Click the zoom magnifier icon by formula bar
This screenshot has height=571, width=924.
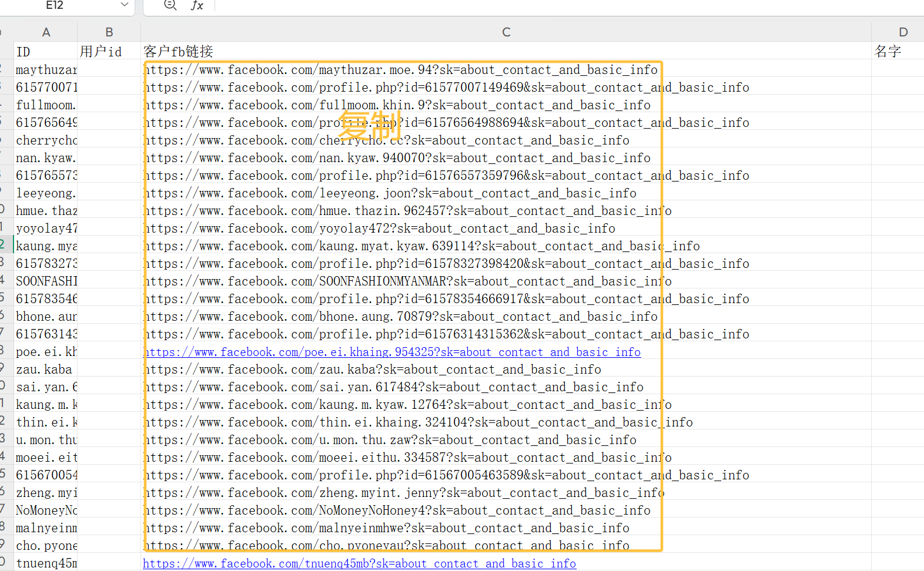tap(170, 5)
